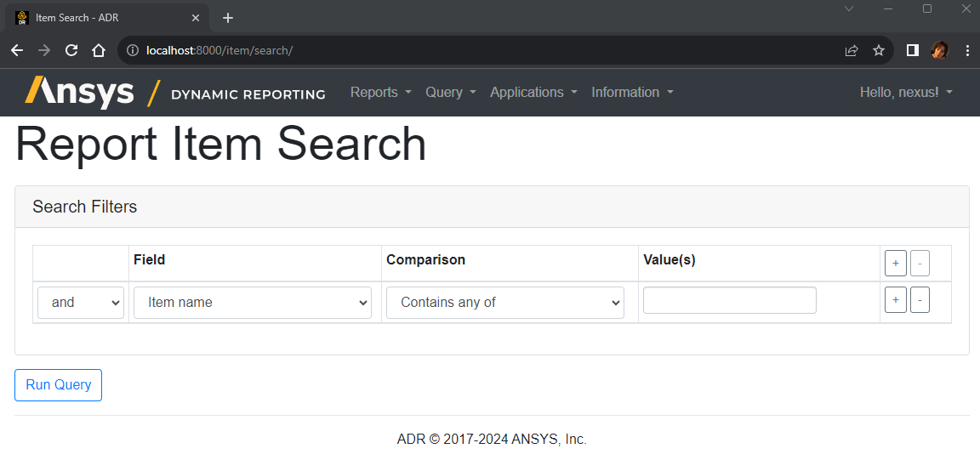Image resolution: width=980 pixels, height=460 pixels.
Task: Open the Information menu
Action: pyautogui.click(x=633, y=93)
